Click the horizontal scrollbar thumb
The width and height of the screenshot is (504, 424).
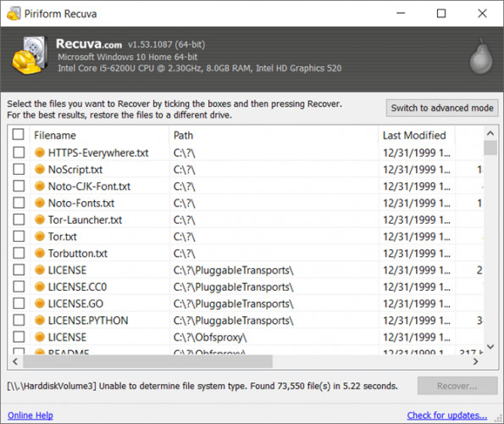[x=147, y=361]
